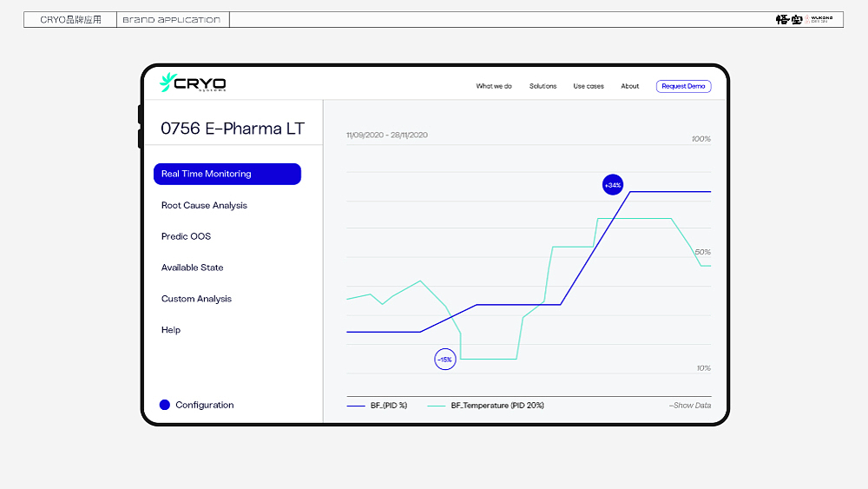This screenshot has width=868, height=489.
Task: Toggle BF_Temperature (PID 20%) legend entry
Action: coord(486,406)
